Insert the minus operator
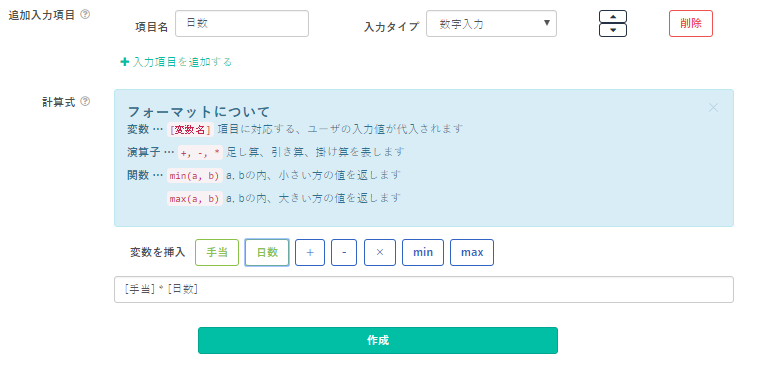Viewport: 761px width, 367px height. tap(344, 252)
